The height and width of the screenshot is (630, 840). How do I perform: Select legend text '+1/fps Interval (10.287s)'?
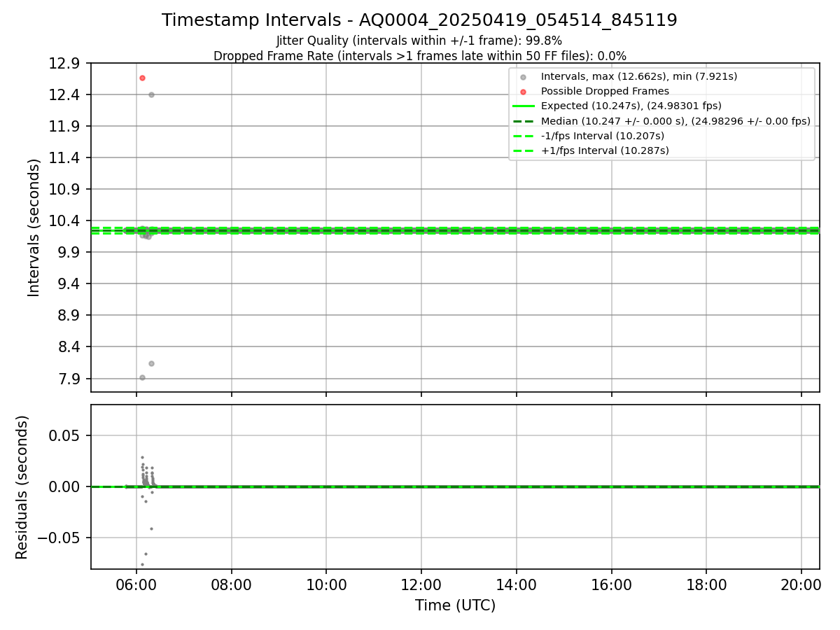[x=605, y=150]
